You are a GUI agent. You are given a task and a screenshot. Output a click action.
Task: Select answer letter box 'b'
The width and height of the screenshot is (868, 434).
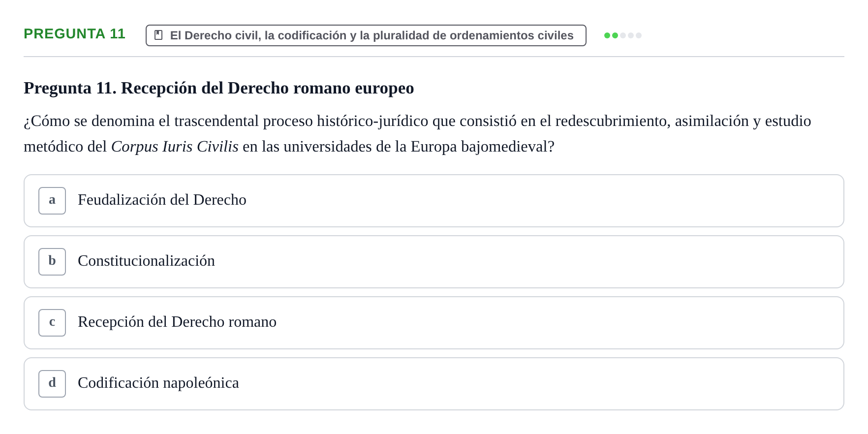pos(52,262)
